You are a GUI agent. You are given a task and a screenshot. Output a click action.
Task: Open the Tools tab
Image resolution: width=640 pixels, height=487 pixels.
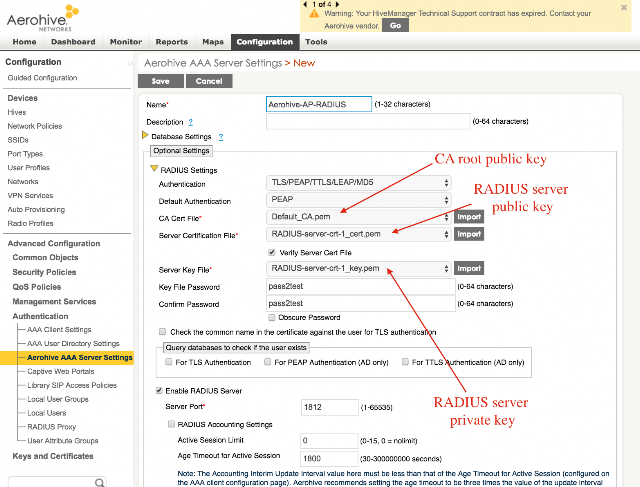[316, 42]
